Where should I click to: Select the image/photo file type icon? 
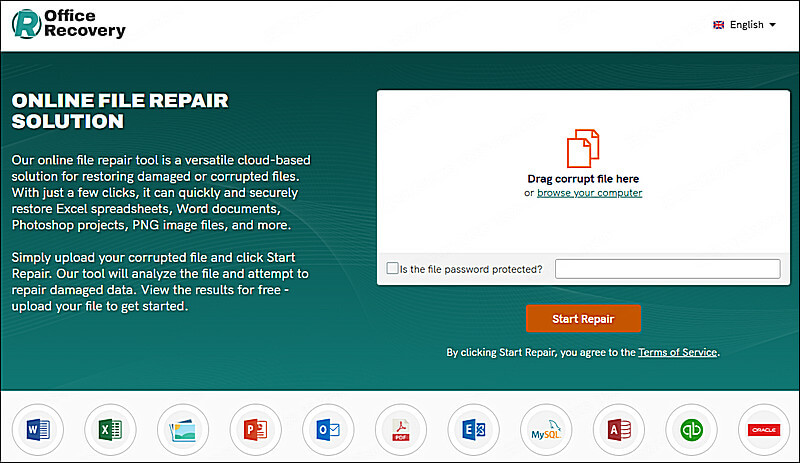click(x=183, y=429)
